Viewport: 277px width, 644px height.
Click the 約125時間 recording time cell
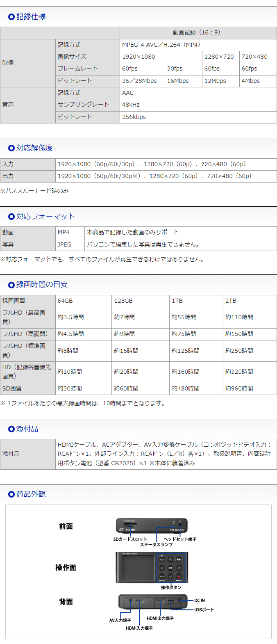[x=196, y=351]
